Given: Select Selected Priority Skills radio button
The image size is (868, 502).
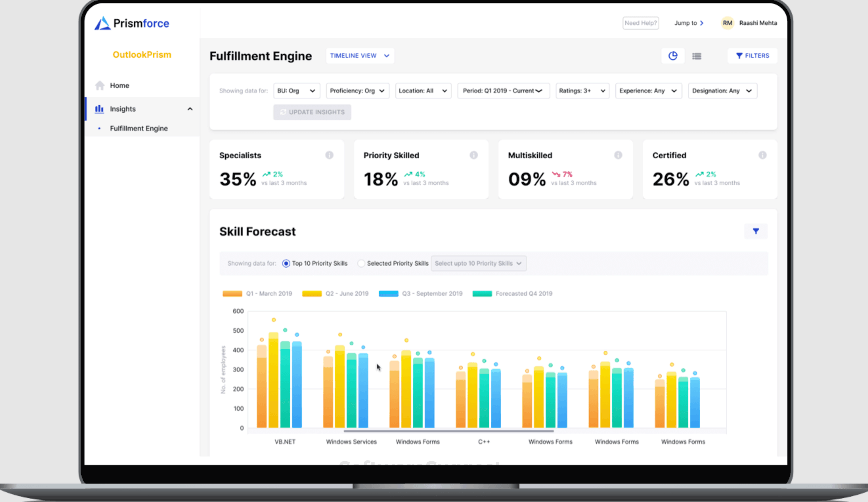Looking at the screenshot, I should [361, 264].
